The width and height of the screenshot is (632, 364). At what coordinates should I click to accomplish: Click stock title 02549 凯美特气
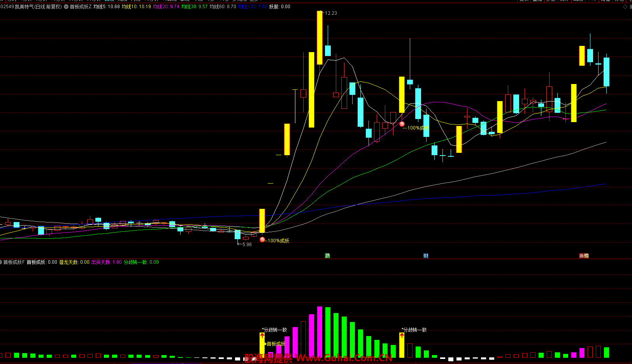31,7
